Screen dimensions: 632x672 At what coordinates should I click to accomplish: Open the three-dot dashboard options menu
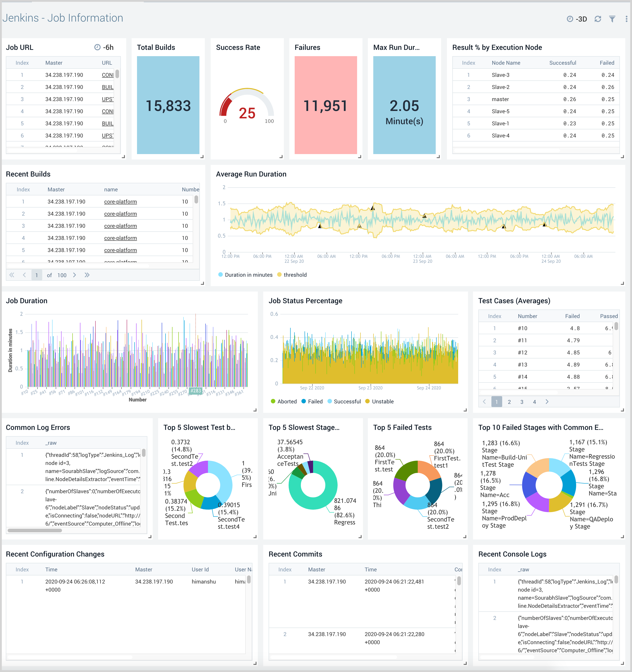[626, 19]
